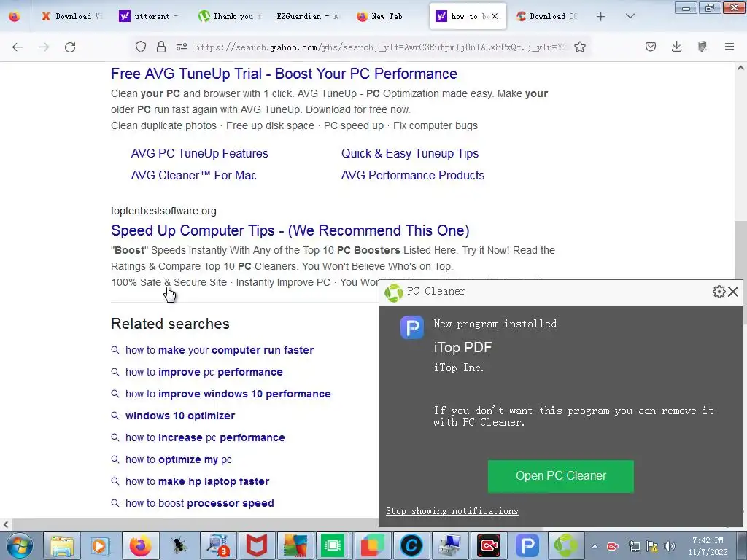Open the AVG taskbar icon
Screen dimensions: 747x560
point(295,545)
